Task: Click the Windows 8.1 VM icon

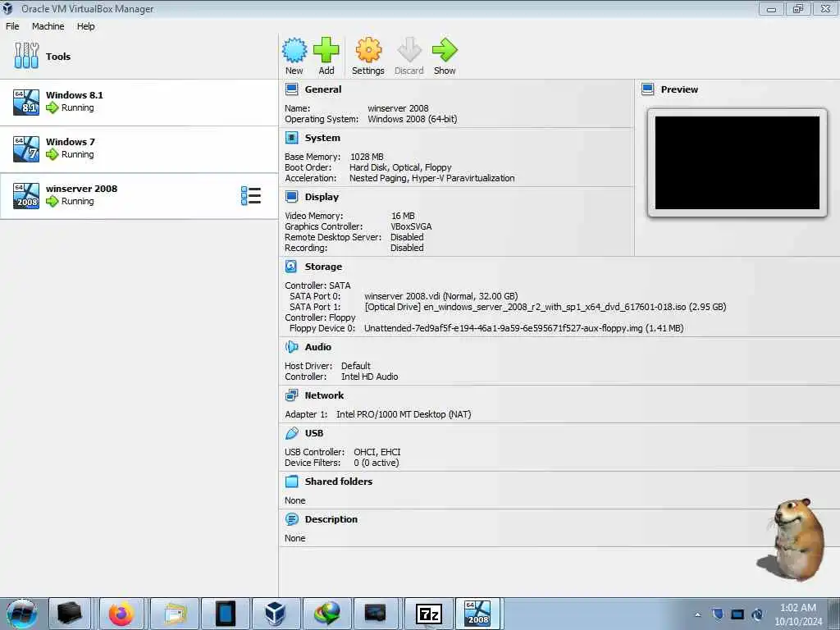Action: click(26, 103)
